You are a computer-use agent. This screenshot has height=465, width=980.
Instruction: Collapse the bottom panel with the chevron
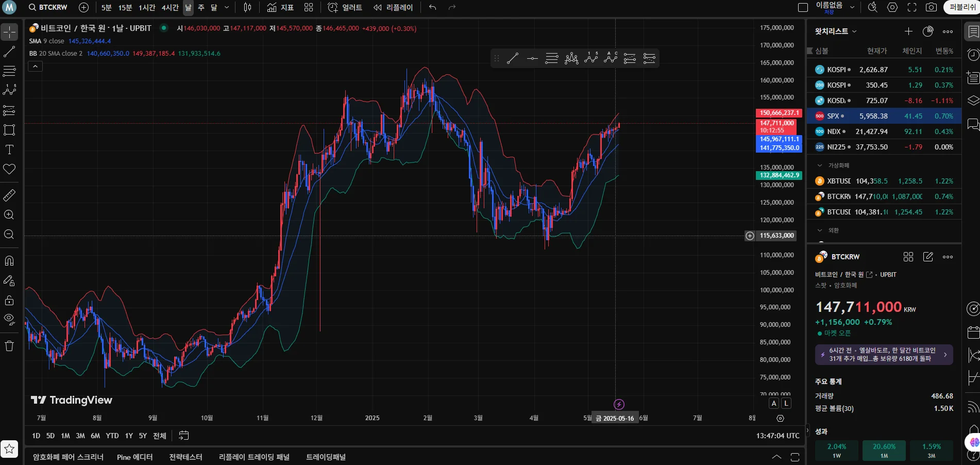776,457
